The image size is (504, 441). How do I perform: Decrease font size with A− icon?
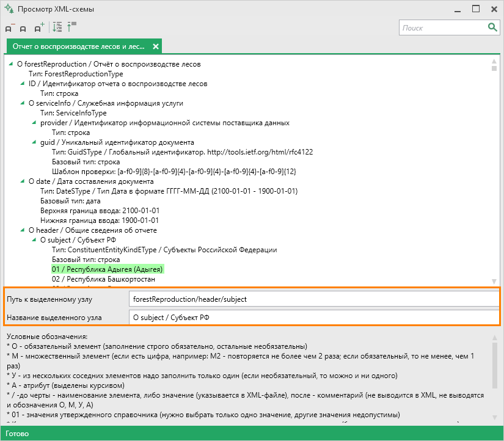point(10,28)
